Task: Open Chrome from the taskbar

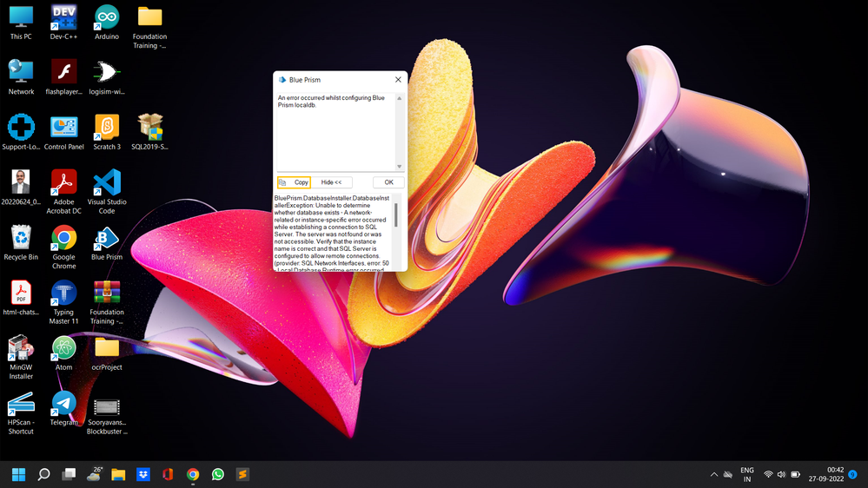Action: (193, 474)
